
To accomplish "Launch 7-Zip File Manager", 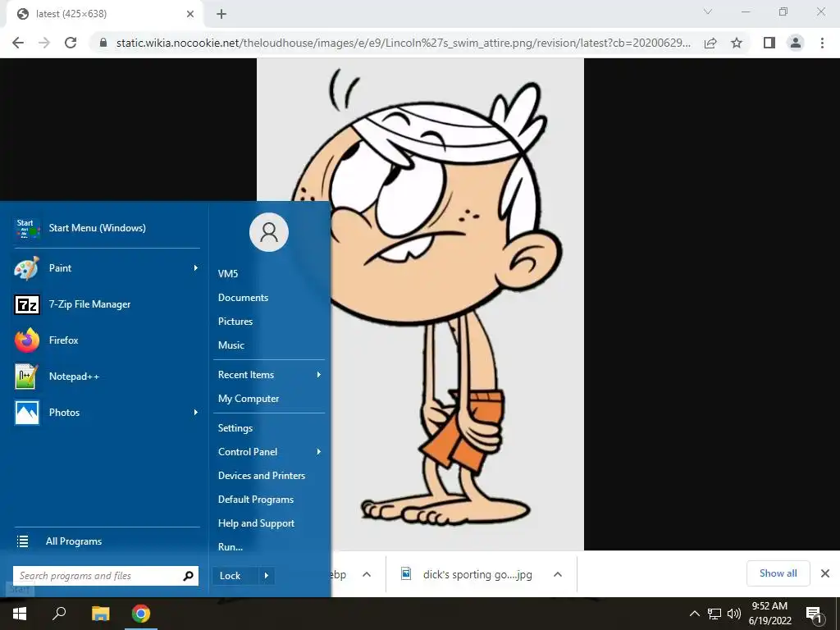I will (x=107, y=304).
